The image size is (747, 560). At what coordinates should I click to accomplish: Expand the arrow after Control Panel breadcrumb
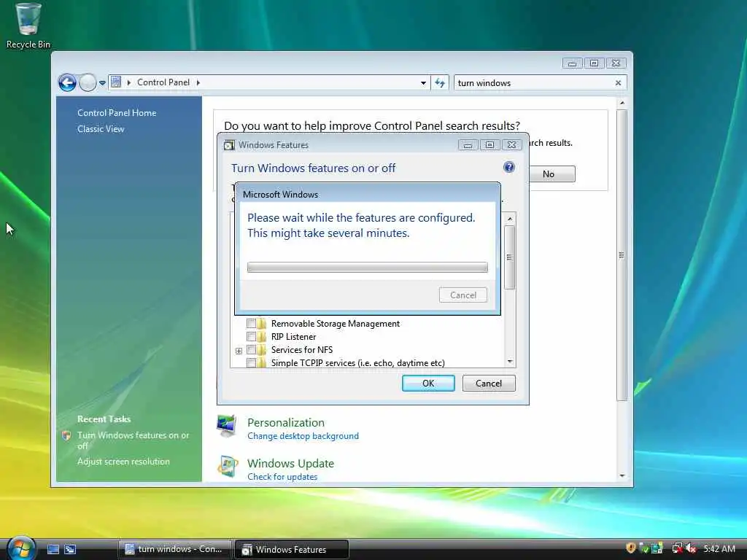(x=198, y=82)
